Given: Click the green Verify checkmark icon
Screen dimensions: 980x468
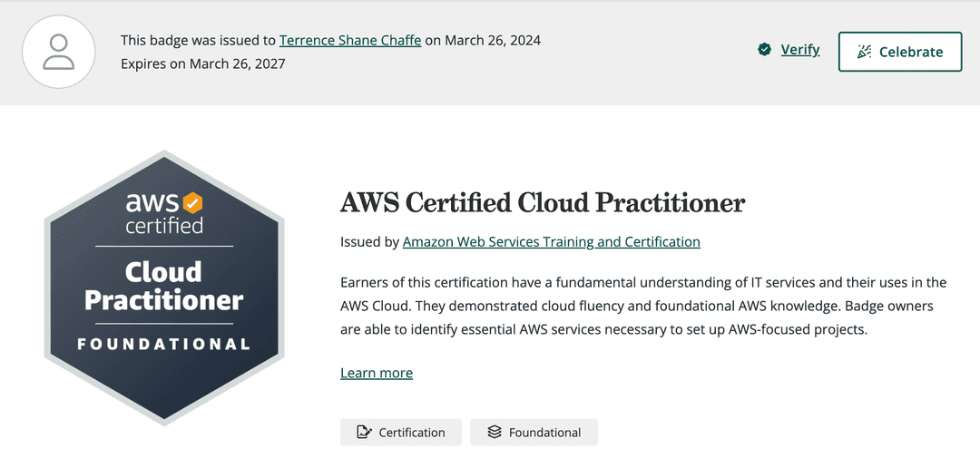Looking at the screenshot, I should (765, 50).
